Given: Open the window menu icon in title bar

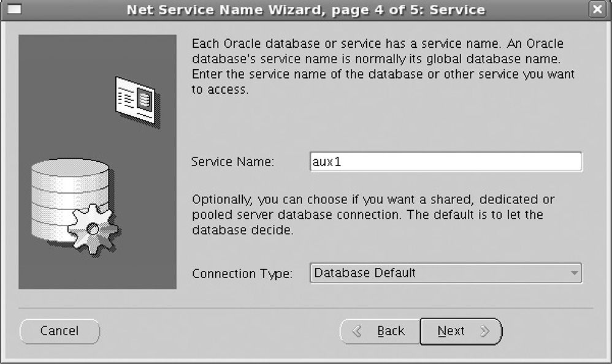Looking at the screenshot, I should (x=15, y=9).
